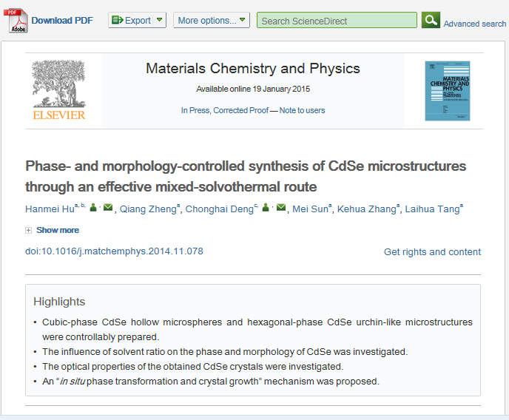Click Hanmei Hu's email envelope icon

point(108,209)
